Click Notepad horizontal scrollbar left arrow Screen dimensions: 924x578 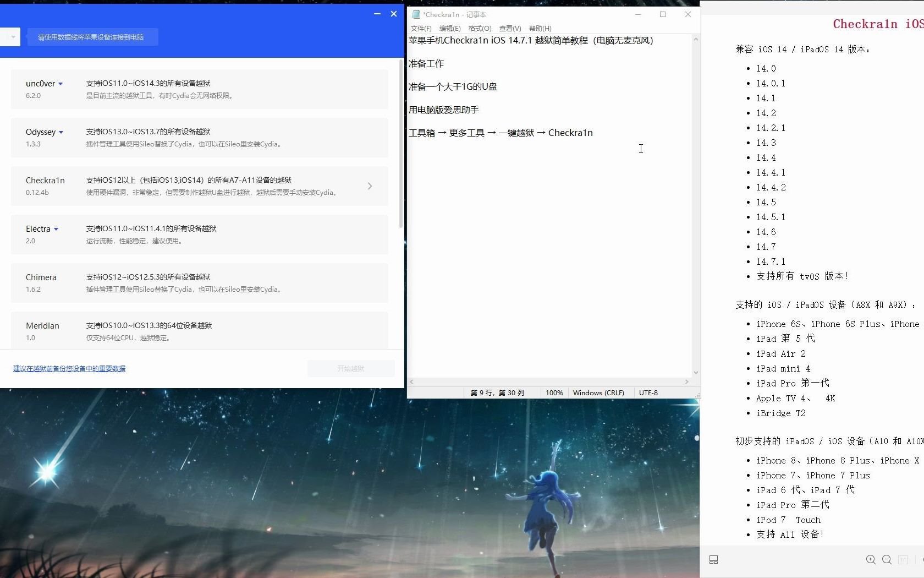point(411,381)
